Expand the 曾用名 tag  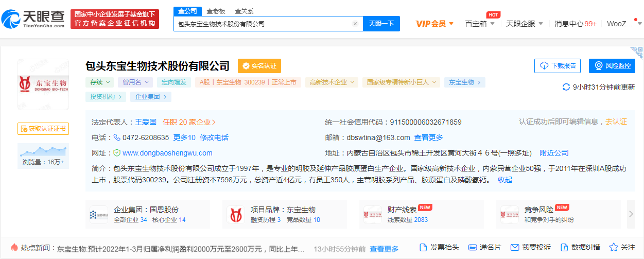(x=135, y=82)
